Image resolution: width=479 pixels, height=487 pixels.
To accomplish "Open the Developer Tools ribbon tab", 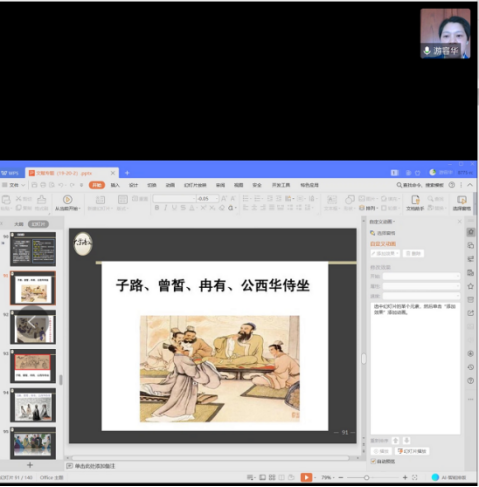I will pos(281,185).
